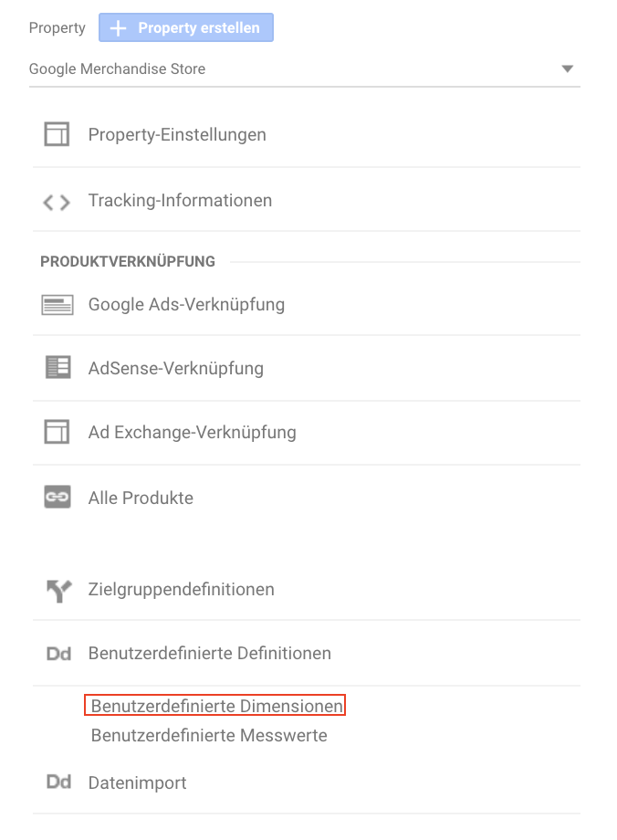Open Benutzerdefinierte Messwerte
Image resolution: width=617 pixels, height=840 pixels.
pyautogui.click(x=209, y=735)
